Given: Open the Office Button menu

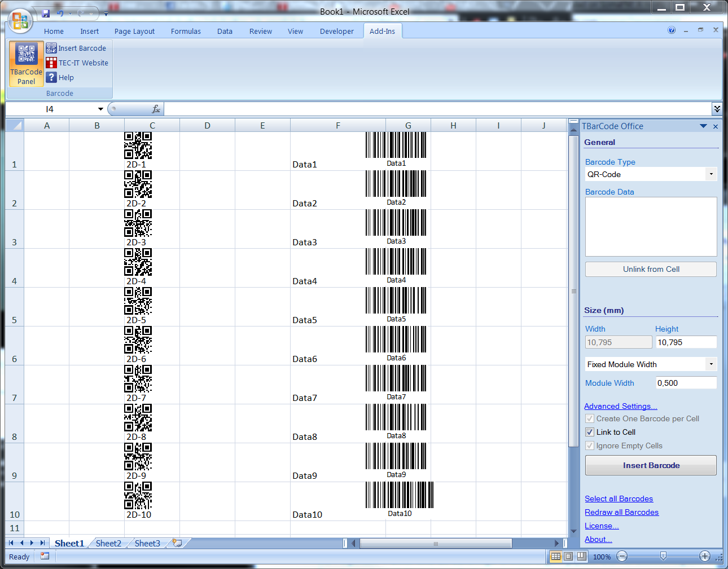Looking at the screenshot, I should [20, 21].
